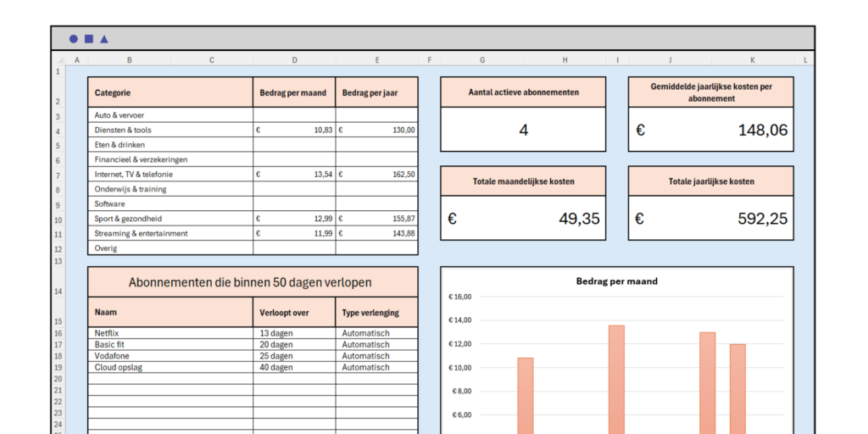Select column D header
Image resolution: width=868 pixels, height=434 pixels.
(294, 60)
